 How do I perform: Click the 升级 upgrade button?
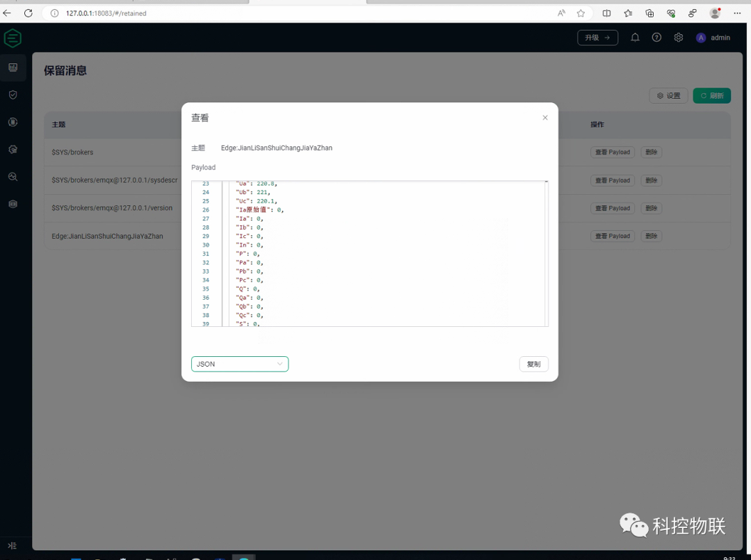597,38
